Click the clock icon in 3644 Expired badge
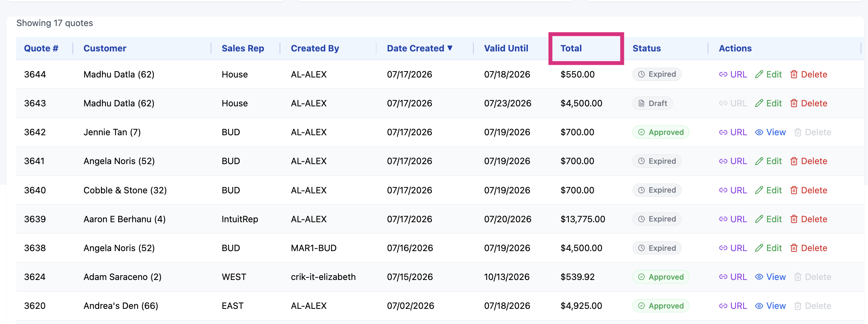The image size is (868, 324). pyautogui.click(x=642, y=74)
